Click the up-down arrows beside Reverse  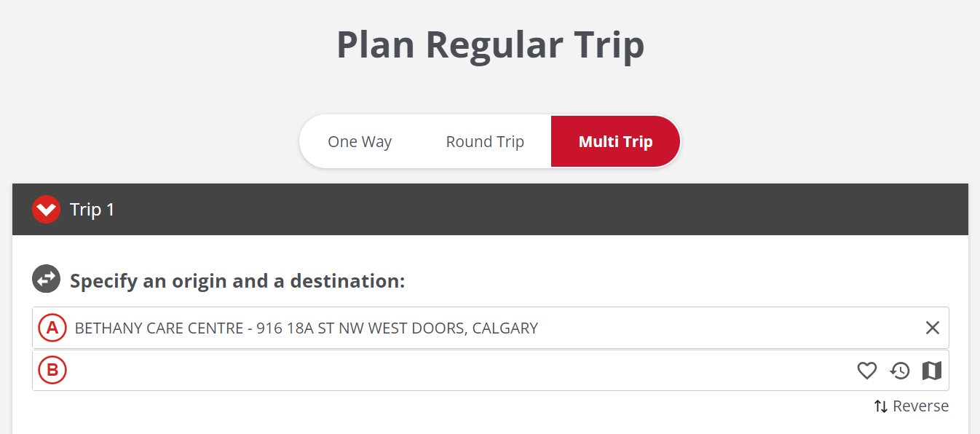[x=881, y=406]
